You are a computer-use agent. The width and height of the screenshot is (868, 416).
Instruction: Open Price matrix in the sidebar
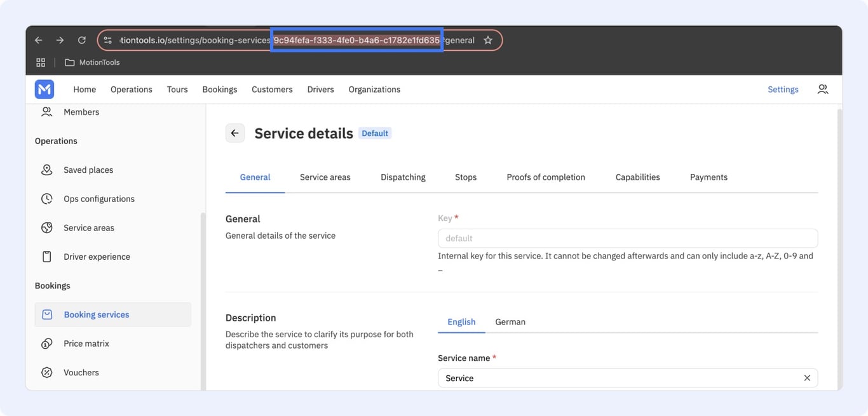point(86,344)
